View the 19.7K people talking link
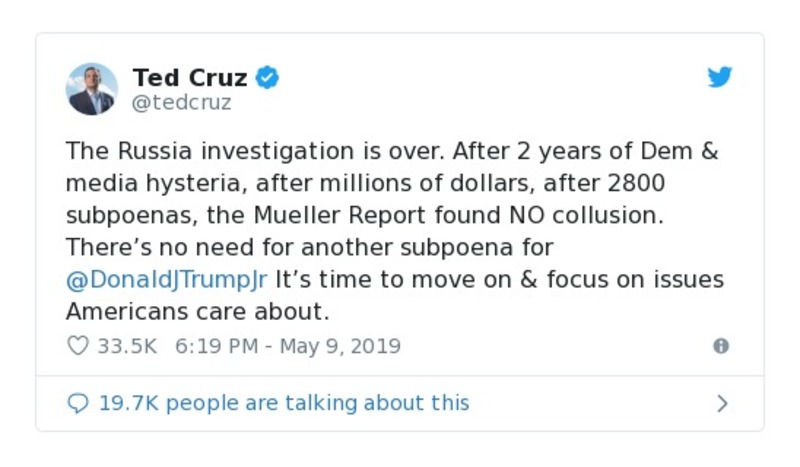800x467 pixels. click(x=283, y=403)
